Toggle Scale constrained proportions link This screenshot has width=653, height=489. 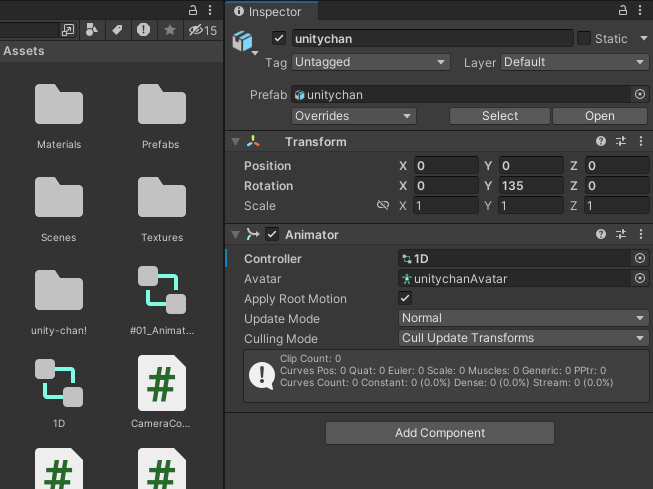click(383, 205)
